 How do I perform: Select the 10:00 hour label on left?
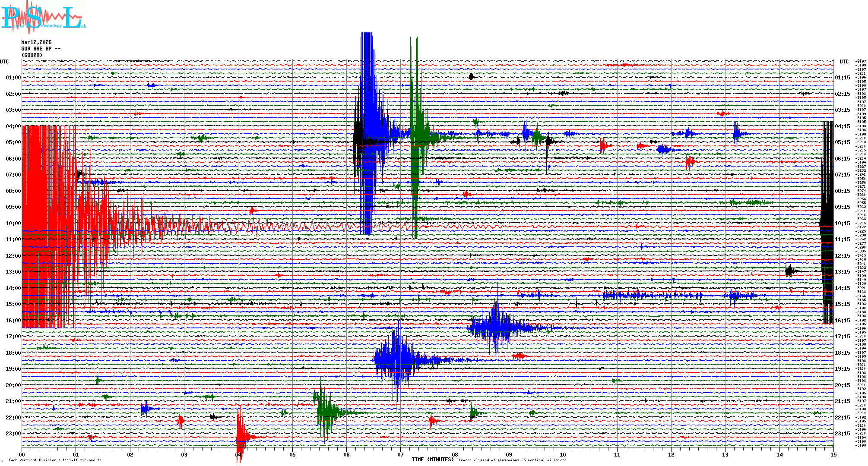(x=13, y=224)
